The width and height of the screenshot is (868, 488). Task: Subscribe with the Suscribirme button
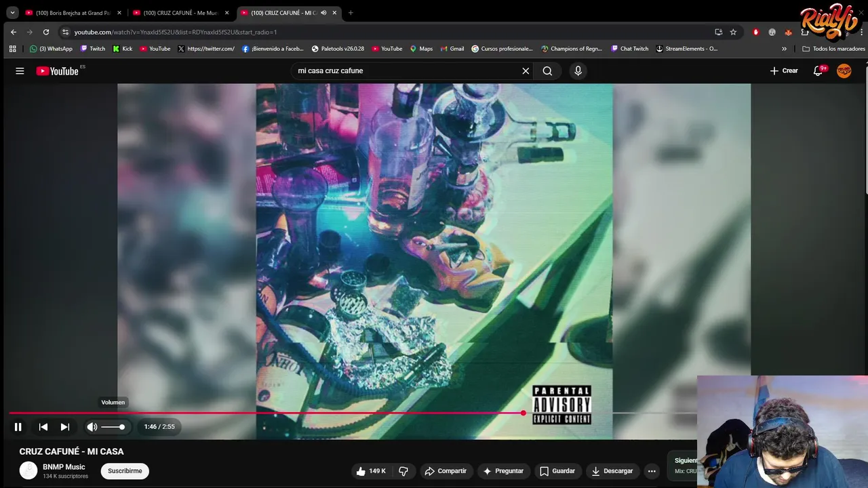pos(125,471)
